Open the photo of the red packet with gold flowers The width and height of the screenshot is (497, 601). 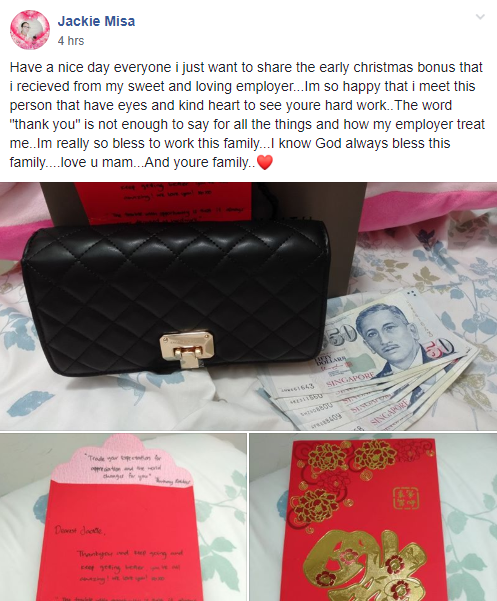(373, 517)
